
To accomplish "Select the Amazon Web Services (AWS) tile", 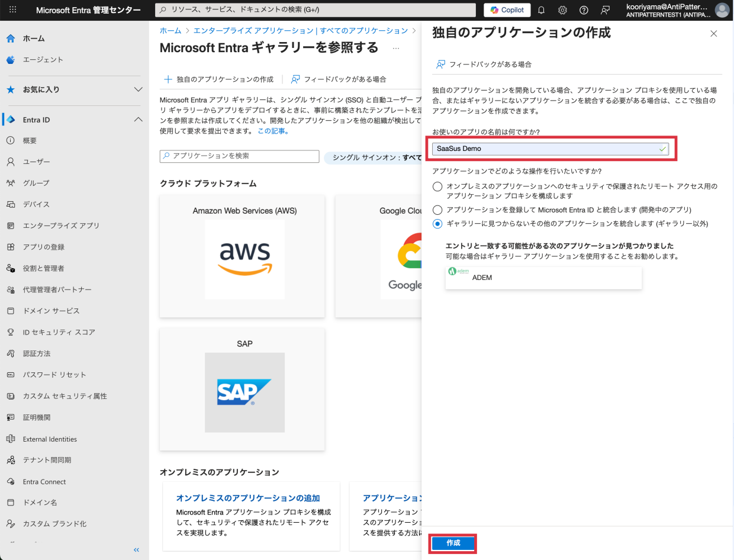I will click(242, 256).
